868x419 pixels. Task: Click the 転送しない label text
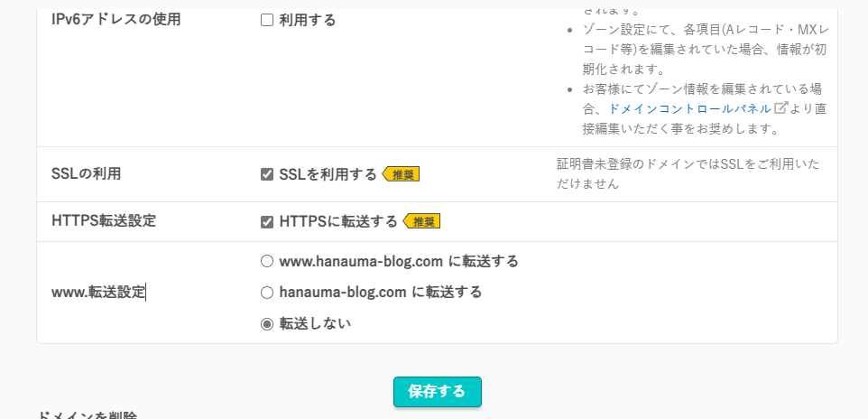click(315, 323)
